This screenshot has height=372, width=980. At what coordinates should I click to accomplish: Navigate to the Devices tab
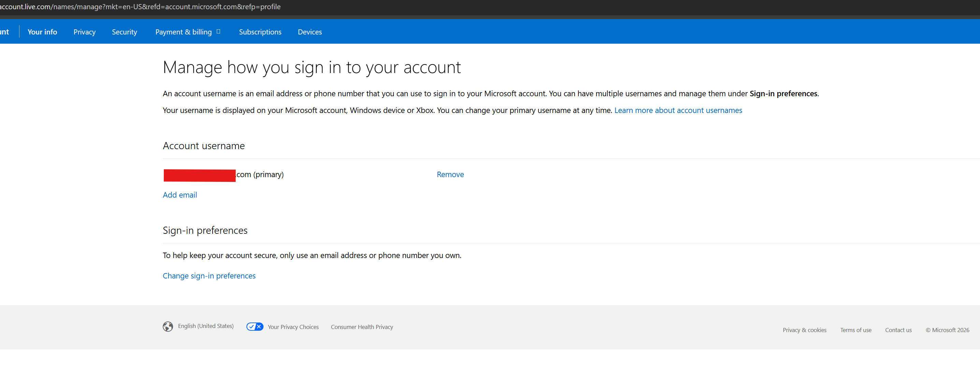pos(310,32)
